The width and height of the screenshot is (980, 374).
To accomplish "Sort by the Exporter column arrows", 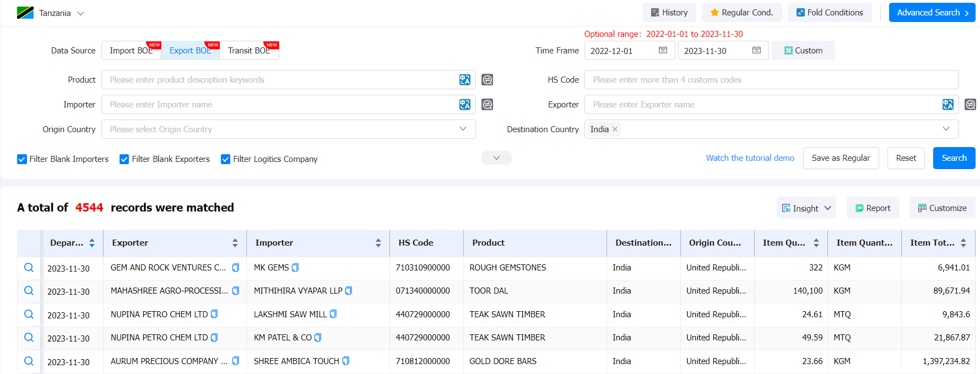I will tap(235, 243).
